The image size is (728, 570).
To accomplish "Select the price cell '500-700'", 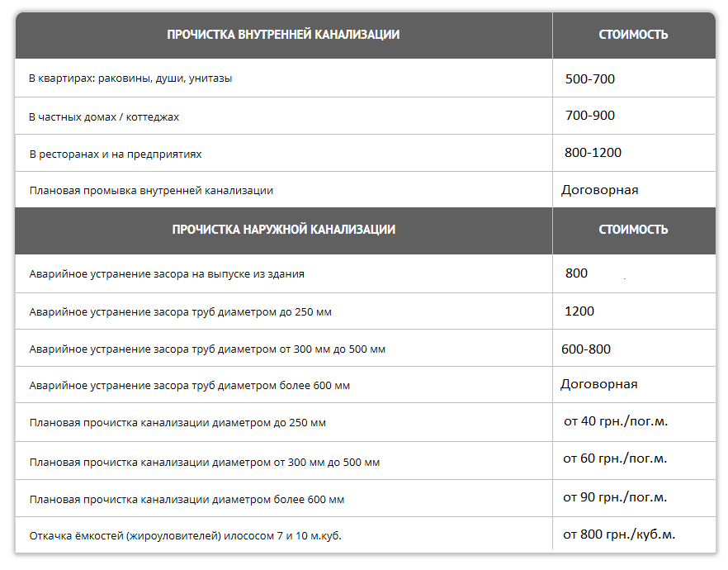I will [x=589, y=79].
